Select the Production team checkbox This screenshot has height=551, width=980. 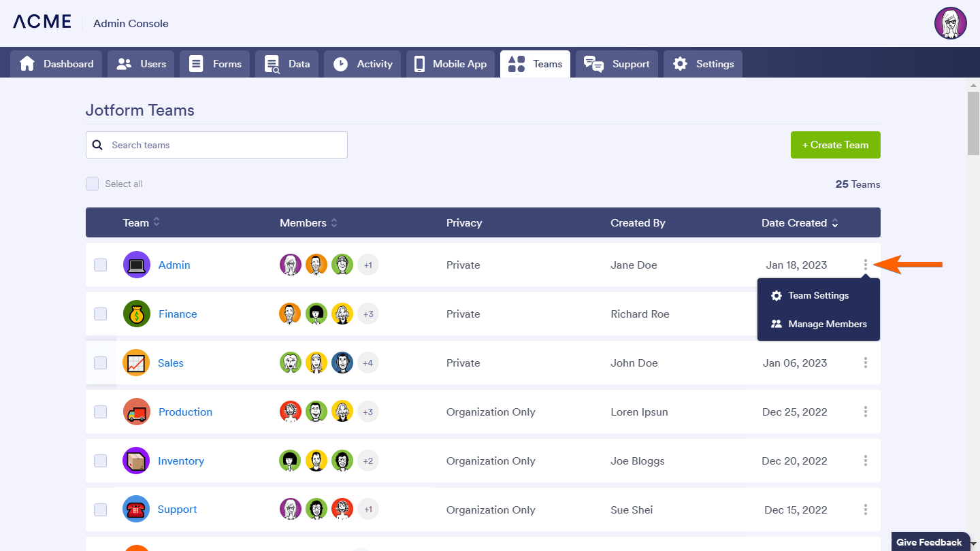101,412
